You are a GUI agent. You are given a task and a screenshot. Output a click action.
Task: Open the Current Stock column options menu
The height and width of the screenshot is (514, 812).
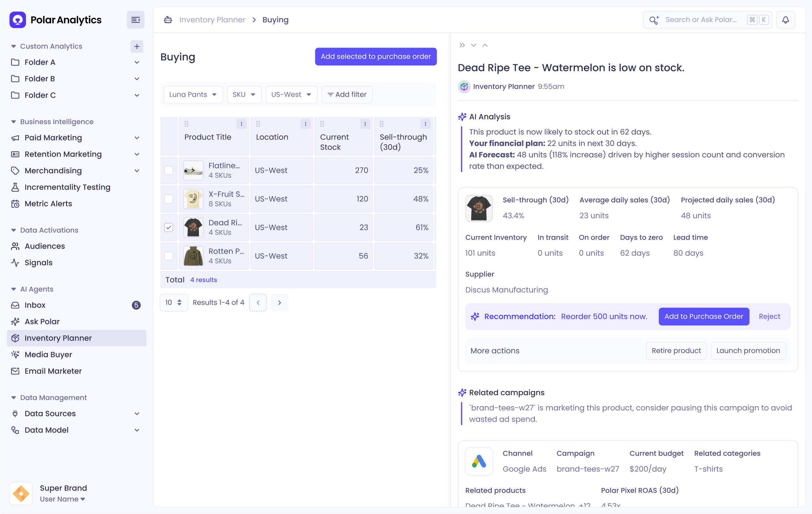(365, 124)
